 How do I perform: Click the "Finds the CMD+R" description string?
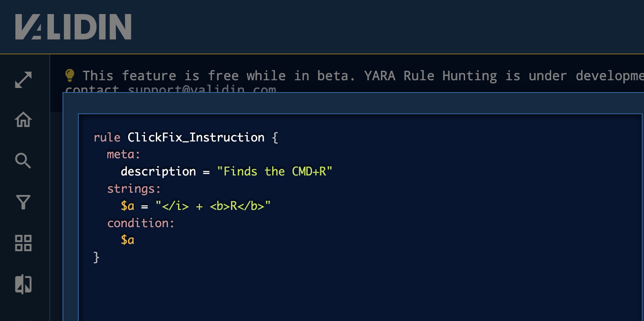point(274,172)
